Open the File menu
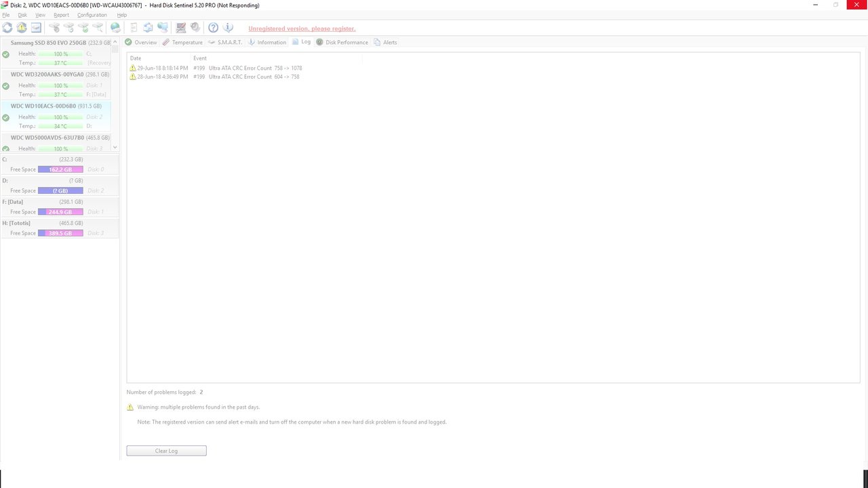The width and height of the screenshot is (868, 488). coord(6,15)
